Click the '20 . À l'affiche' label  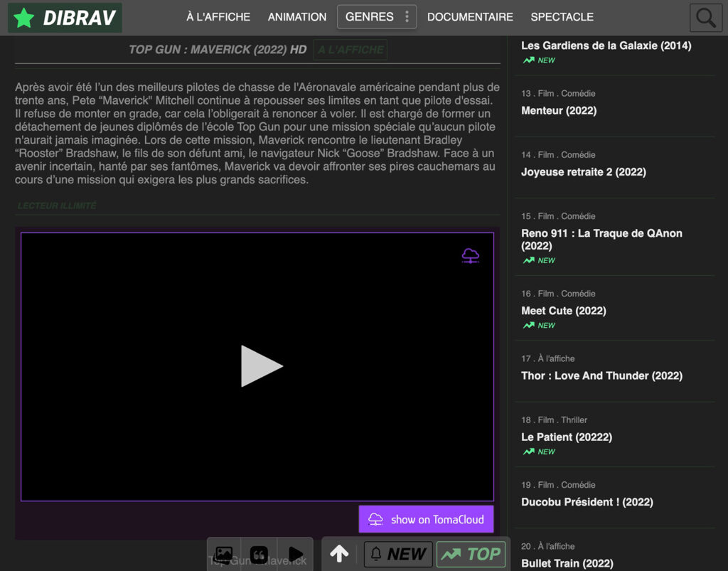(x=548, y=546)
